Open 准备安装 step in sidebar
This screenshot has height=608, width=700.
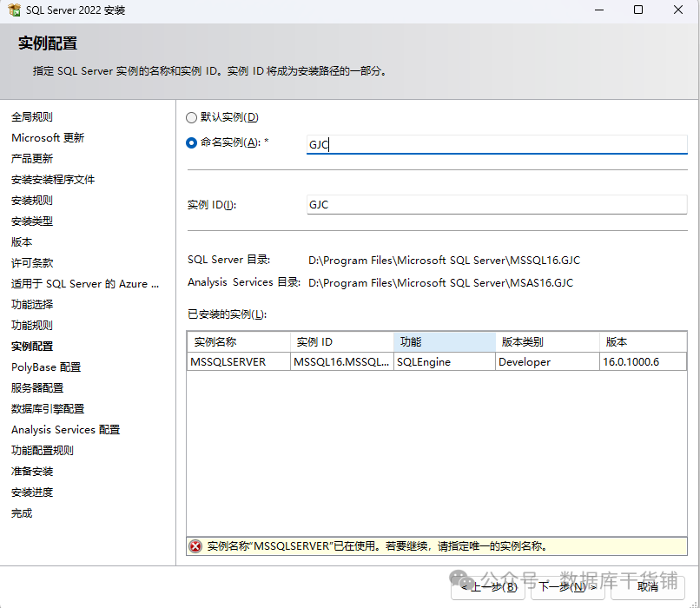[x=32, y=472]
